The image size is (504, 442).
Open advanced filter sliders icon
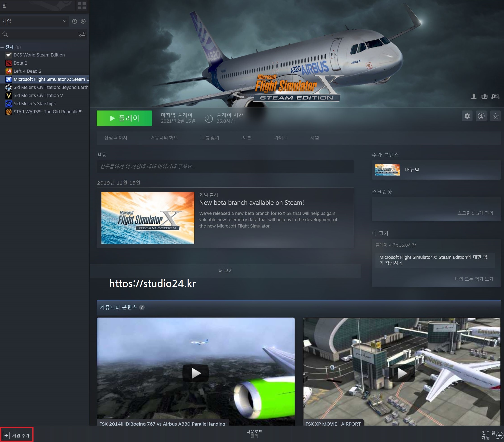(x=82, y=34)
